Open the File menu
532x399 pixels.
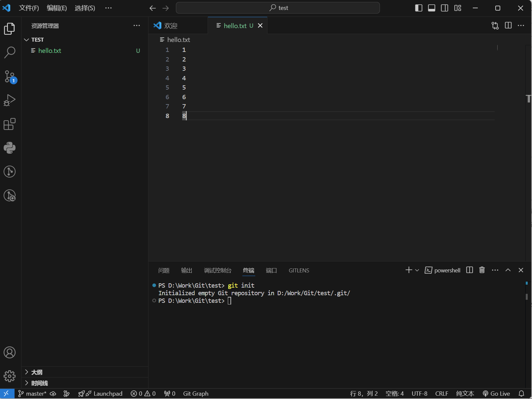tap(29, 8)
